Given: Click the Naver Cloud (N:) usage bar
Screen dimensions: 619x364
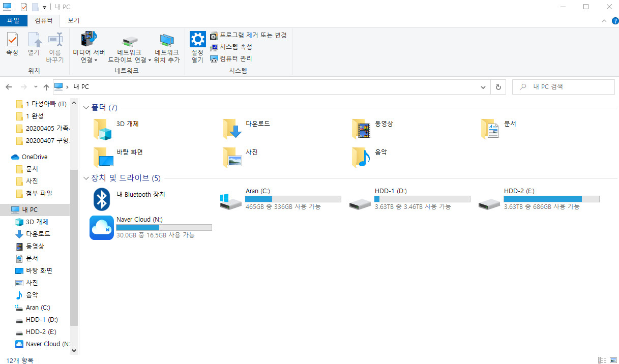Looking at the screenshot, I should tap(164, 227).
